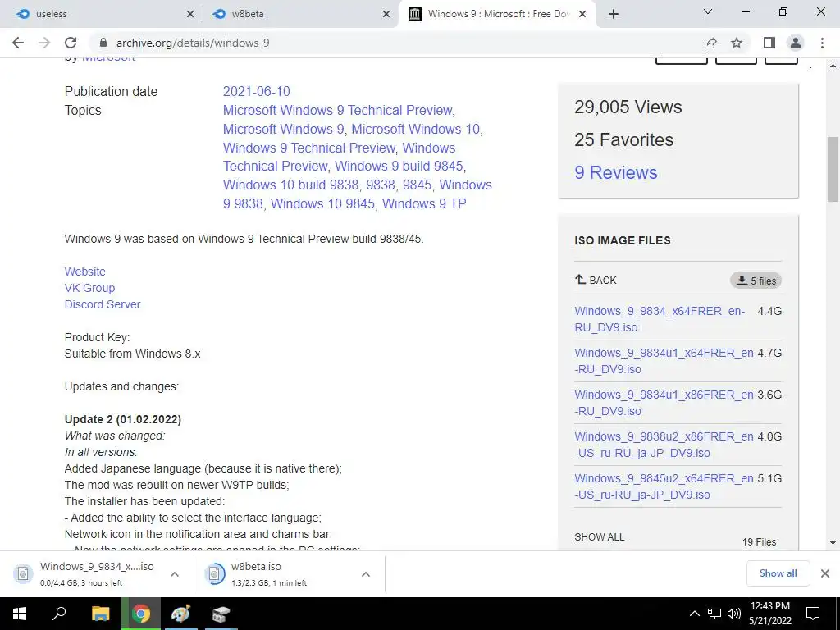The height and width of the screenshot is (630, 840).
Task: Open the Chrome side panel
Action: pyautogui.click(x=769, y=43)
